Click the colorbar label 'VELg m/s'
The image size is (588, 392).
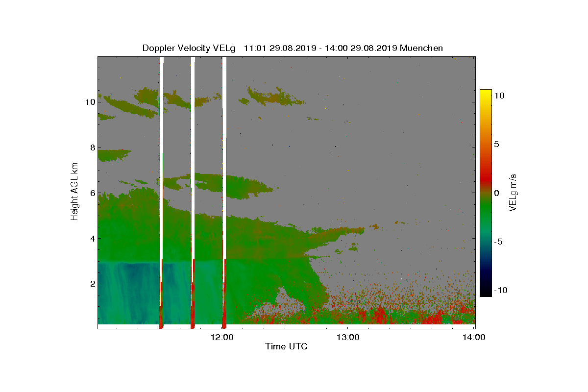(514, 192)
